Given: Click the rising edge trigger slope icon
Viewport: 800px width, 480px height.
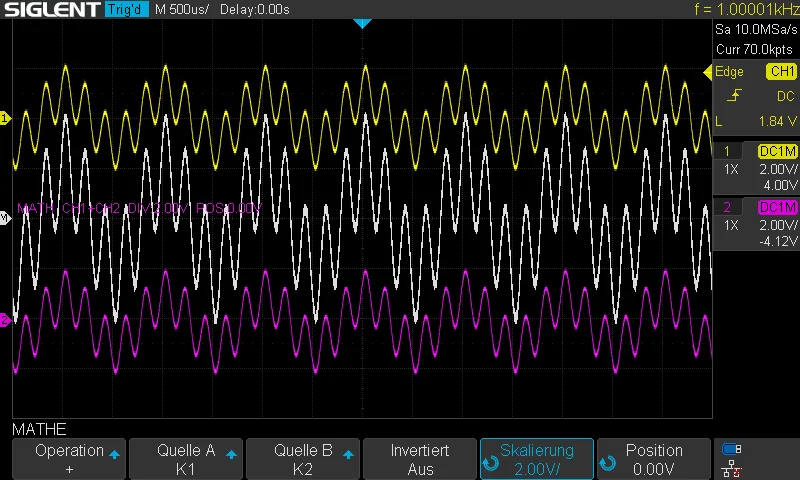Looking at the screenshot, I should (x=734, y=95).
